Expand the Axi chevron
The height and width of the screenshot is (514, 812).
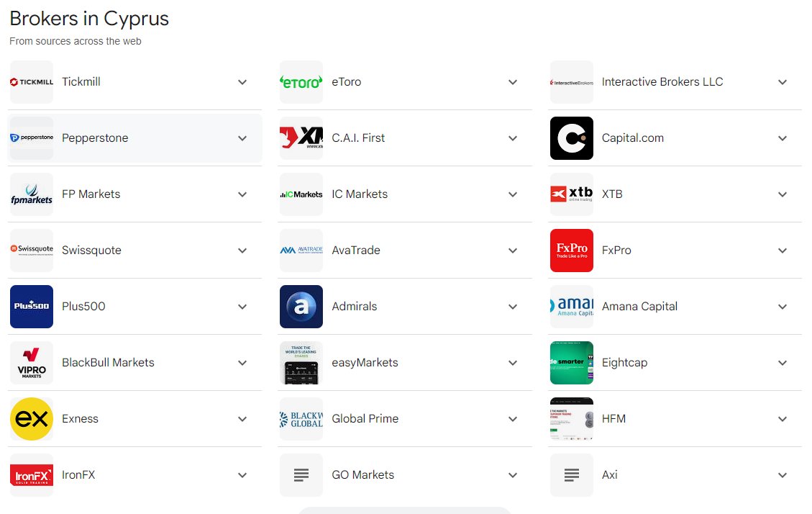click(x=783, y=475)
